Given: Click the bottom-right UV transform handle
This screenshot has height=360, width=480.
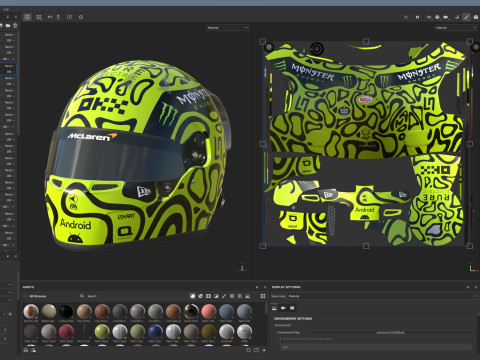Looking at the screenshot, I should (470, 246).
